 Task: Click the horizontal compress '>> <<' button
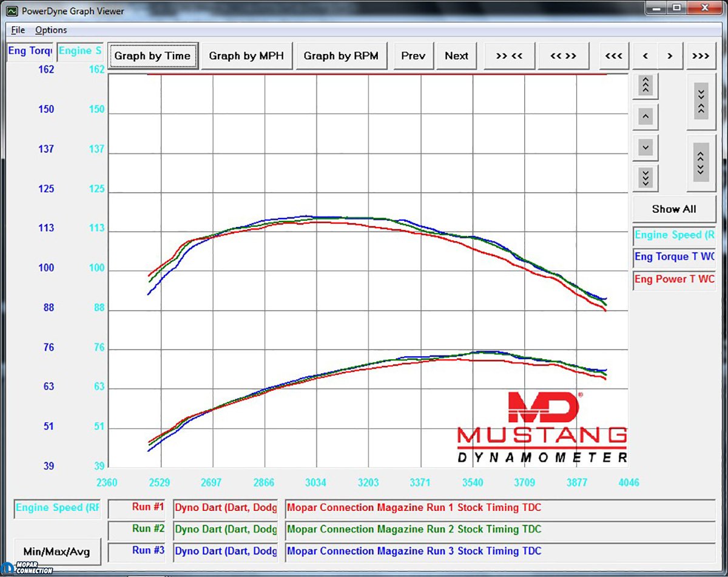(509, 56)
